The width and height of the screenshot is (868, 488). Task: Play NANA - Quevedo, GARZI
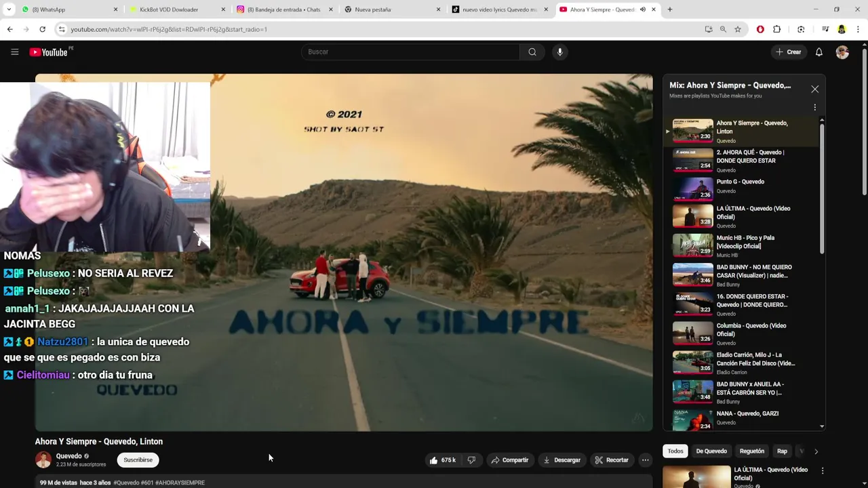pyautogui.click(x=743, y=420)
